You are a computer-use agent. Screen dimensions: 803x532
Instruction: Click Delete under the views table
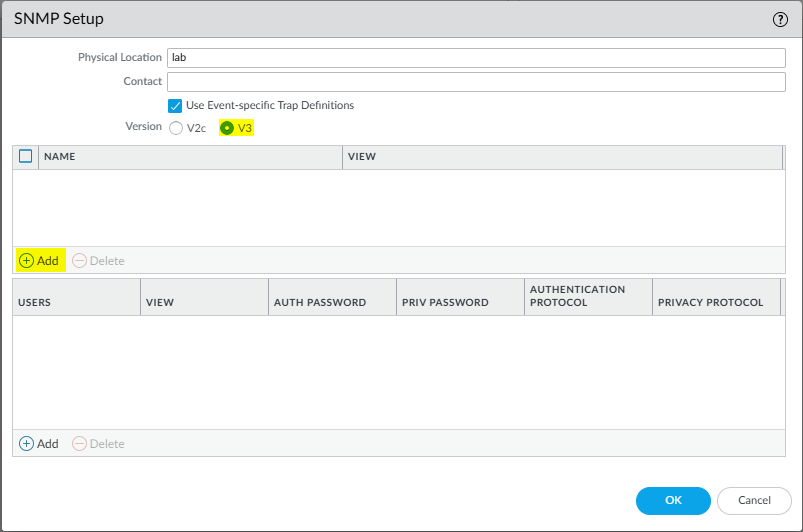(x=98, y=261)
